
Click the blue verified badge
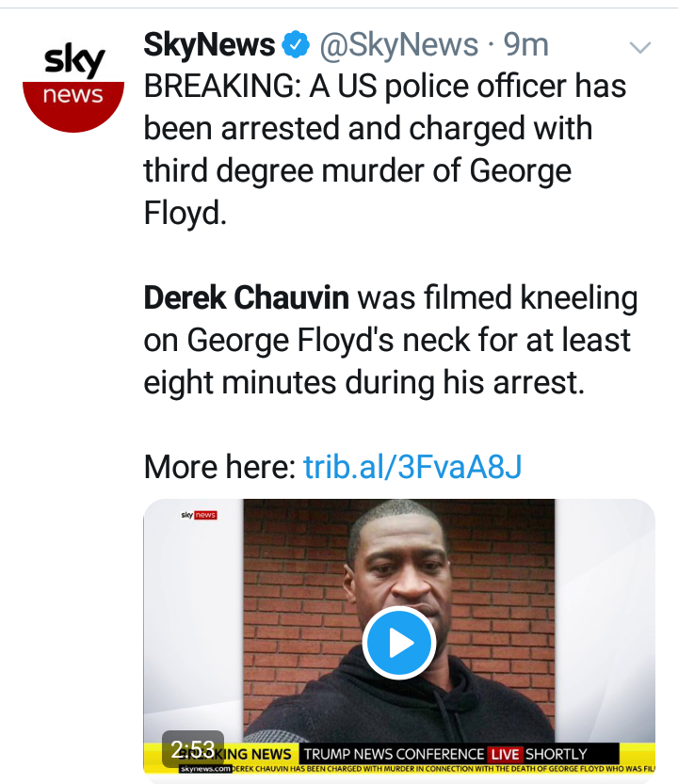point(299,44)
